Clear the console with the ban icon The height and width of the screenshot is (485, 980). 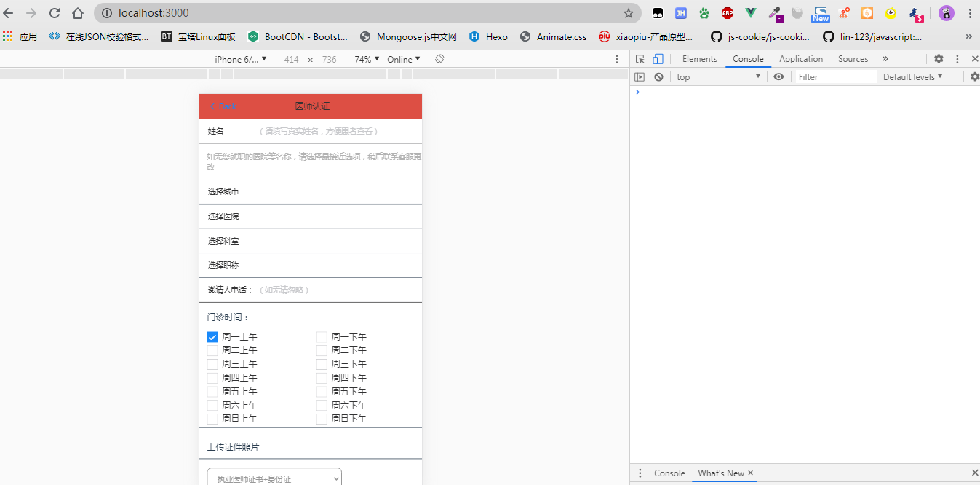tap(658, 76)
